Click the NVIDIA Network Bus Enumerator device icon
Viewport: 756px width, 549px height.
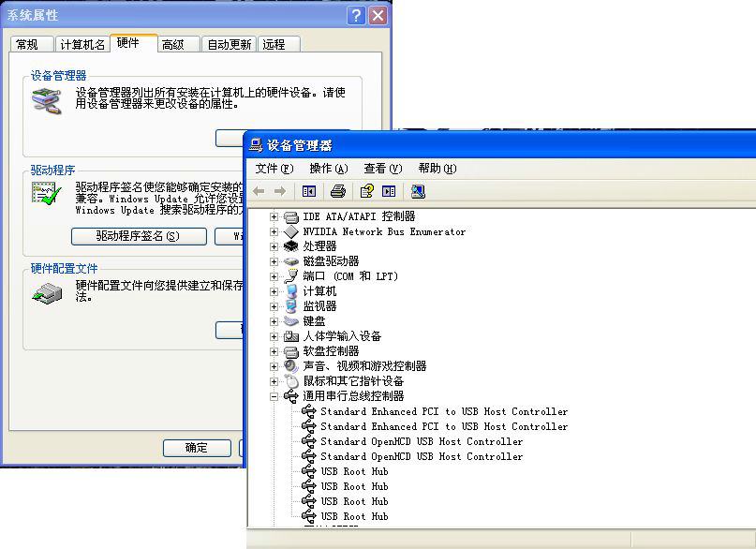pos(291,231)
